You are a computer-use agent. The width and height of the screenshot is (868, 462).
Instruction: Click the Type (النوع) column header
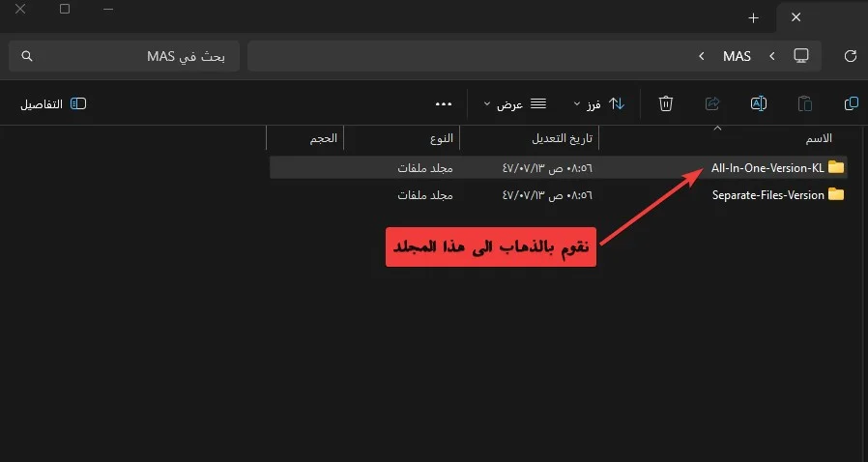[441, 138]
